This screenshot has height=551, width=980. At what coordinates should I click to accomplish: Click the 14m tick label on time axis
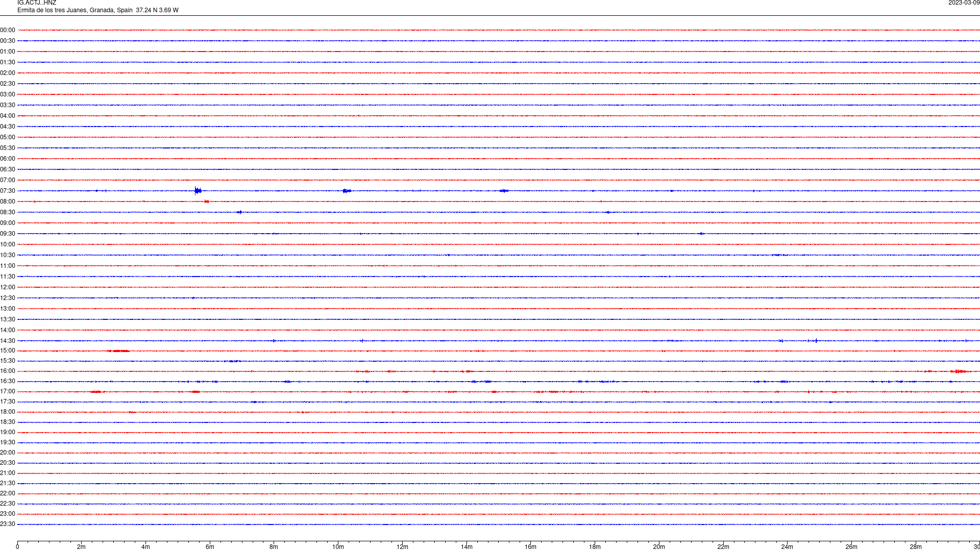(467, 547)
